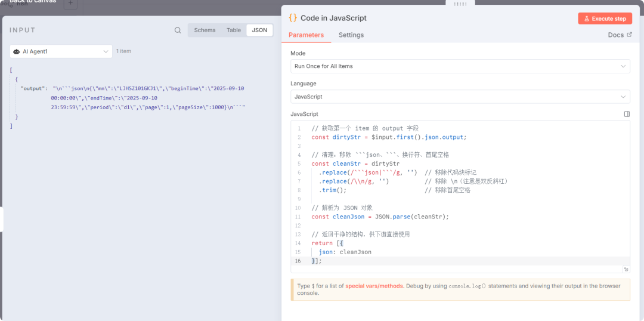Image resolution: width=644 pixels, height=321 pixels.
Task: Open the Language dropdown set to JavaScript
Action: [460, 97]
